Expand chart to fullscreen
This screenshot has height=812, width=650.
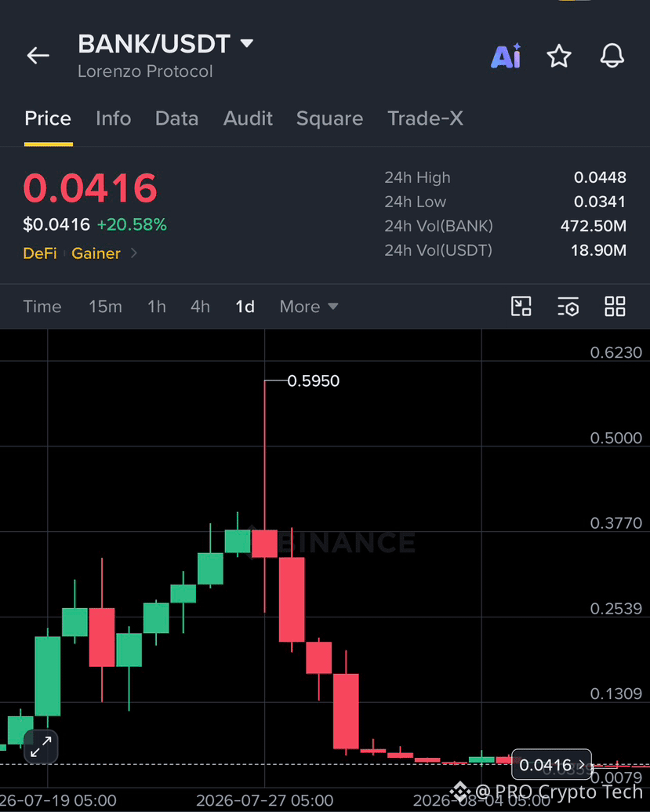coord(41,746)
